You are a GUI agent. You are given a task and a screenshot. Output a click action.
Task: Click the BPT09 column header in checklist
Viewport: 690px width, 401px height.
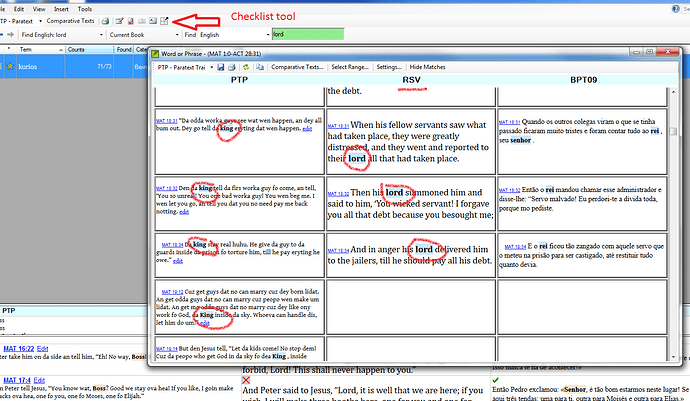click(x=584, y=80)
